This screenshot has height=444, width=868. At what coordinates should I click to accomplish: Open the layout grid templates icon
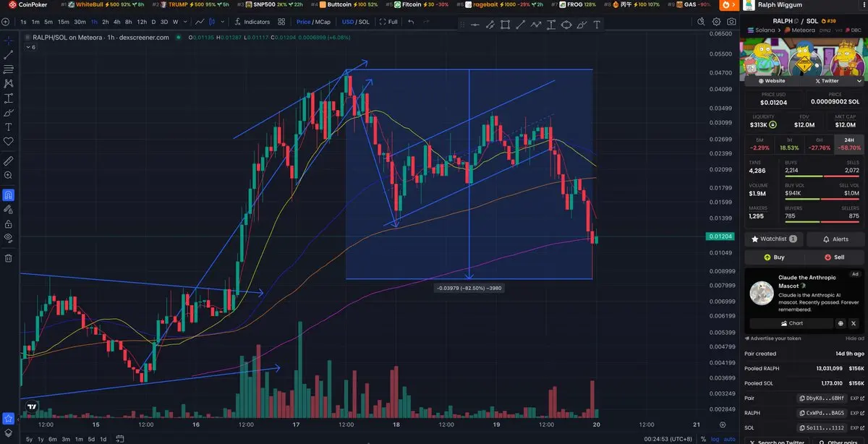point(281,22)
